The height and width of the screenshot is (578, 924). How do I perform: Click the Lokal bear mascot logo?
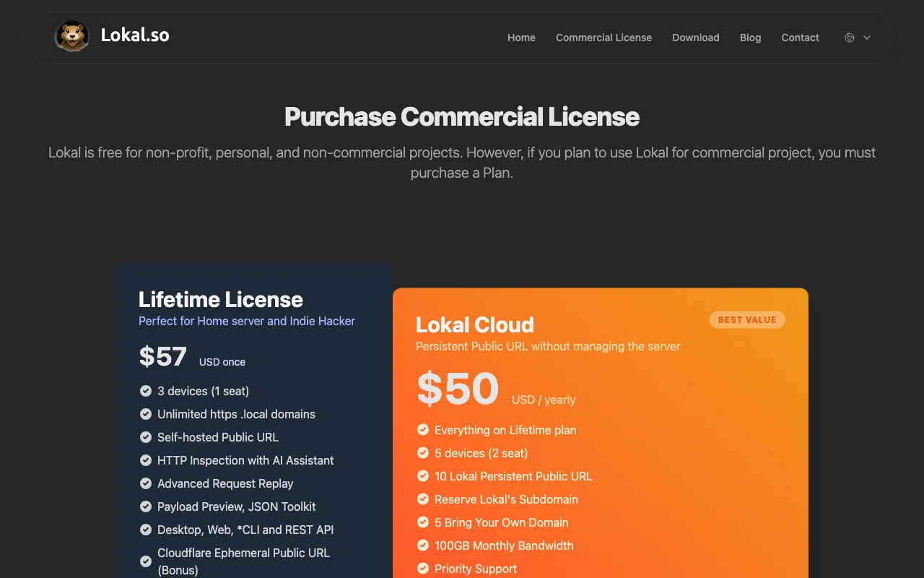[72, 36]
